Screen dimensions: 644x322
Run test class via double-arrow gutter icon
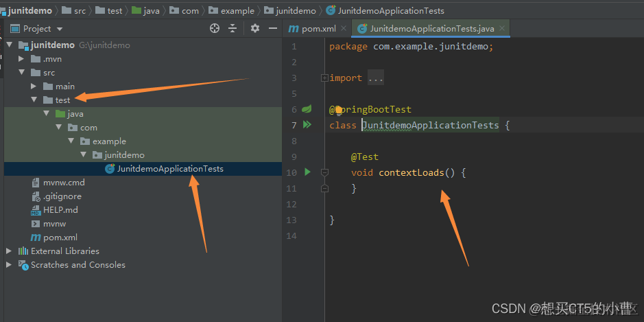(307, 124)
